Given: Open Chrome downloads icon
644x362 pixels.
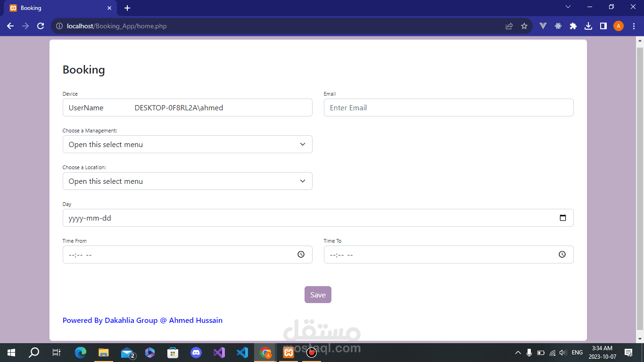Looking at the screenshot, I should [x=588, y=26].
